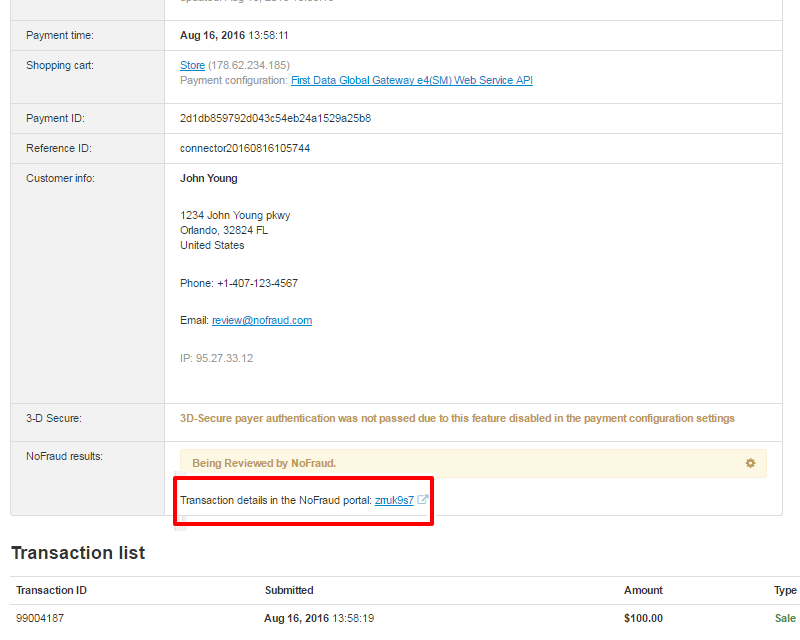Click the address line 1234 John Young pkwy
Viewport: 800px width, 640px height.
(235, 215)
